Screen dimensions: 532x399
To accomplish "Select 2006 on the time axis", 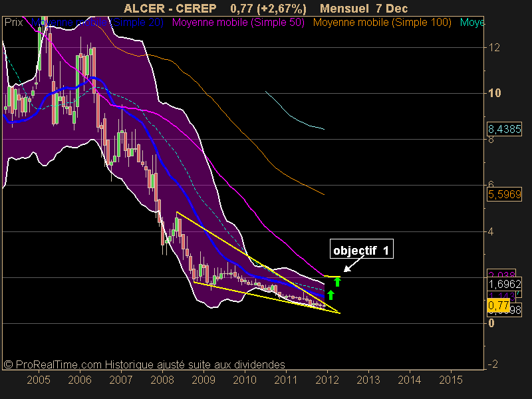I will 80,380.
